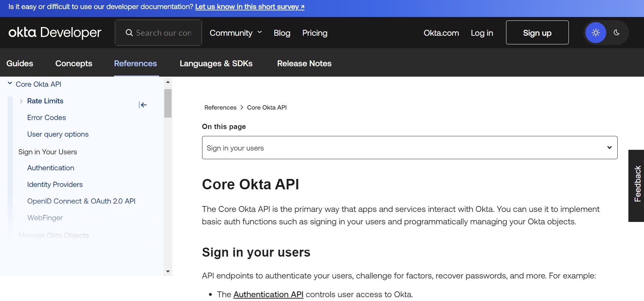Click the Sign up button
The height and width of the screenshot is (301, 644).
tap(537, 33)
